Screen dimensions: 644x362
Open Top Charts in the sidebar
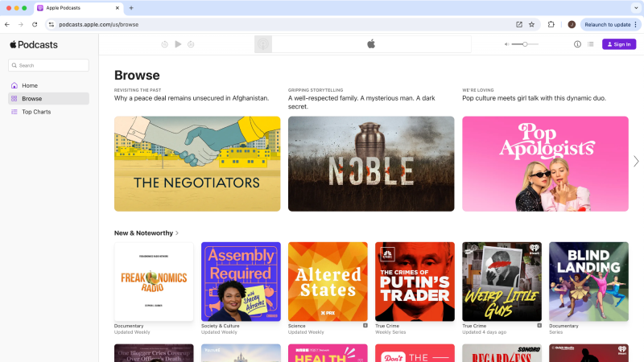coord(36,112)
